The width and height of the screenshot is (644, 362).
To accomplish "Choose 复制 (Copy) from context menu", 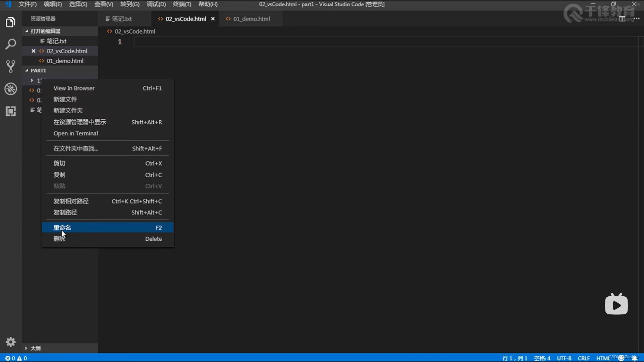I will pyautogui.click(x=108, y=175).
